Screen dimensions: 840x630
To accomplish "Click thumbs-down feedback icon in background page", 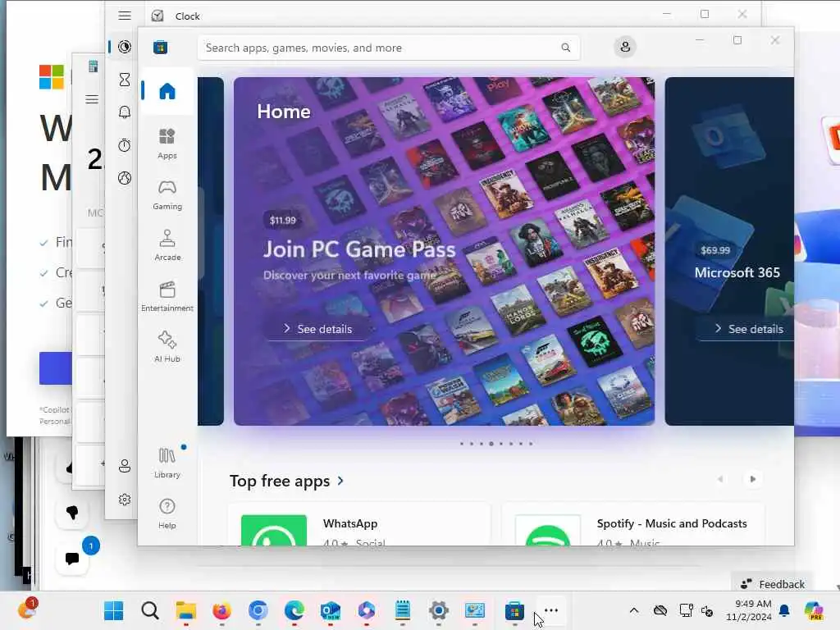I will point(72,513).
